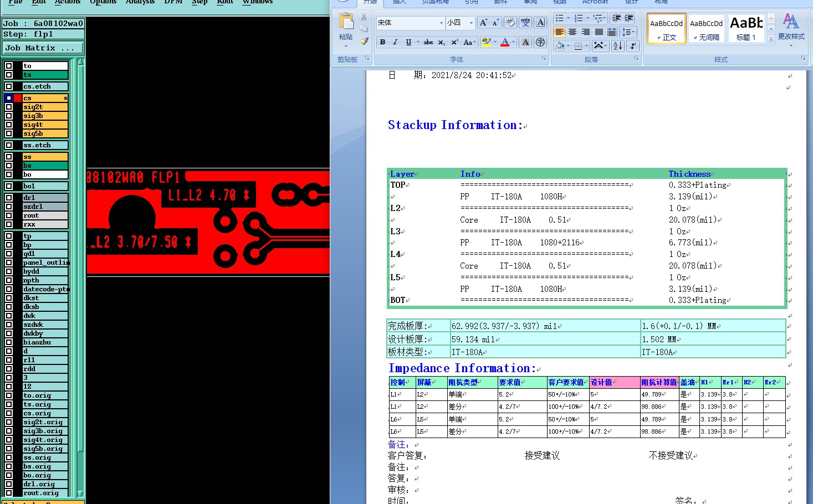Toggle show paragraph marks
813x504 pixels.
pyautogui.click(x=633, y=46)
